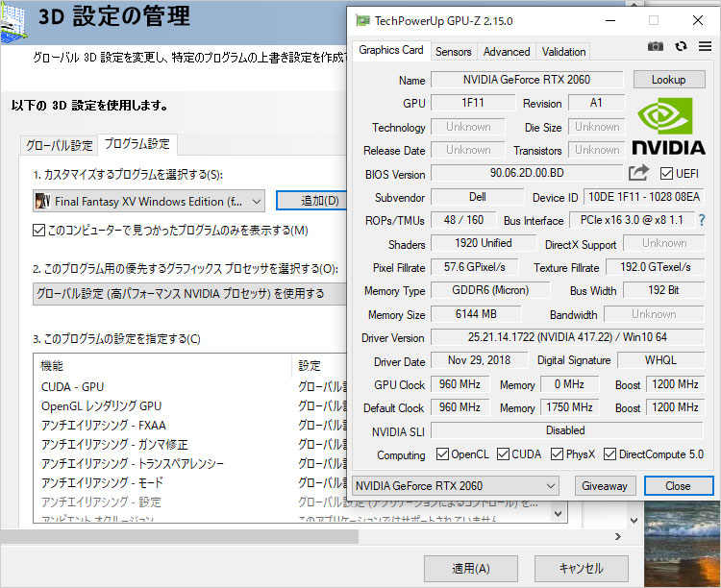This screenshot has height=588, width=721.
Task: Click the Name field NVIDIA GeForce RTX 2060
Action: pyautogui.click(x=527, y=80)
